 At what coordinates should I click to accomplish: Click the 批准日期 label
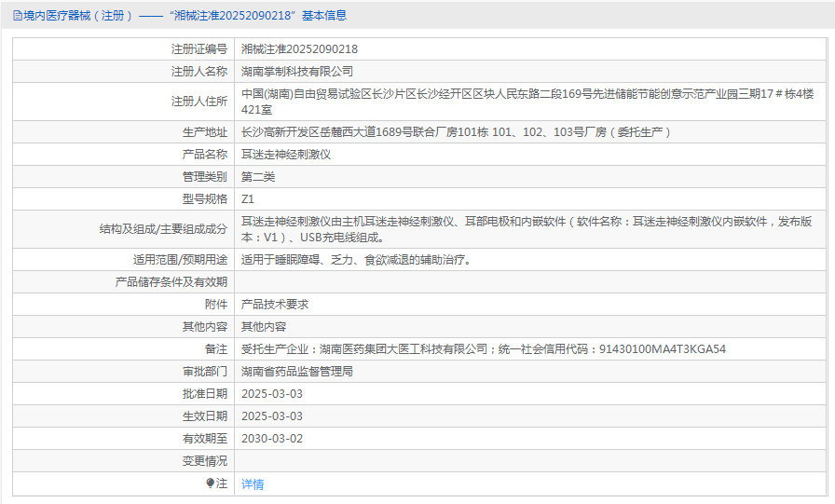[x=205, y=394]
